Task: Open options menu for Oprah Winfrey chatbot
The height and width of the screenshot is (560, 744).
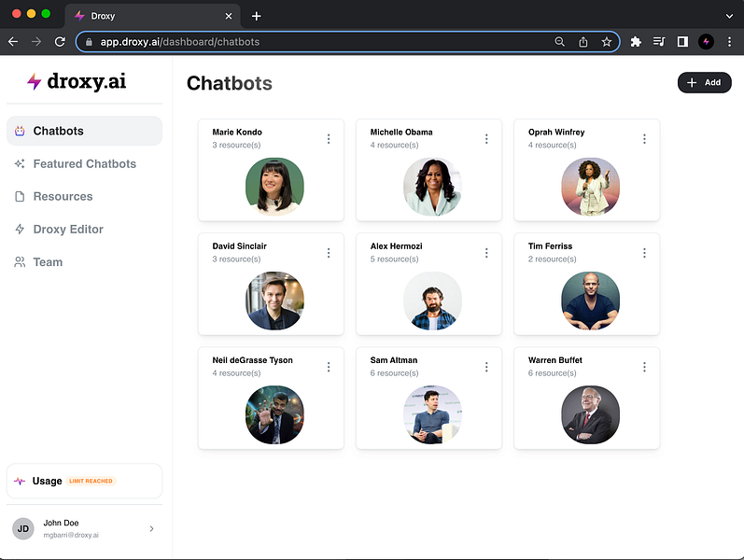Action: [644, 138]
